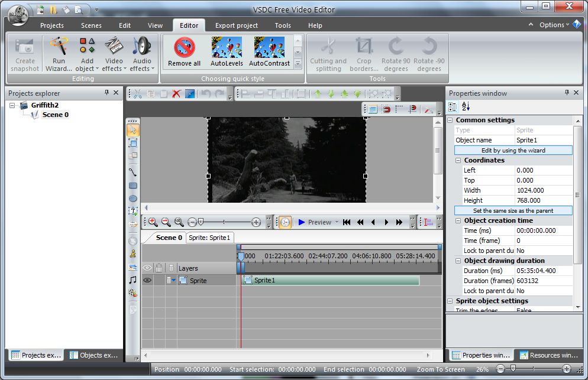Collapse the Griffith2 project tree node
Viewport: 588px width, 380px height.
tap(13, 105)
